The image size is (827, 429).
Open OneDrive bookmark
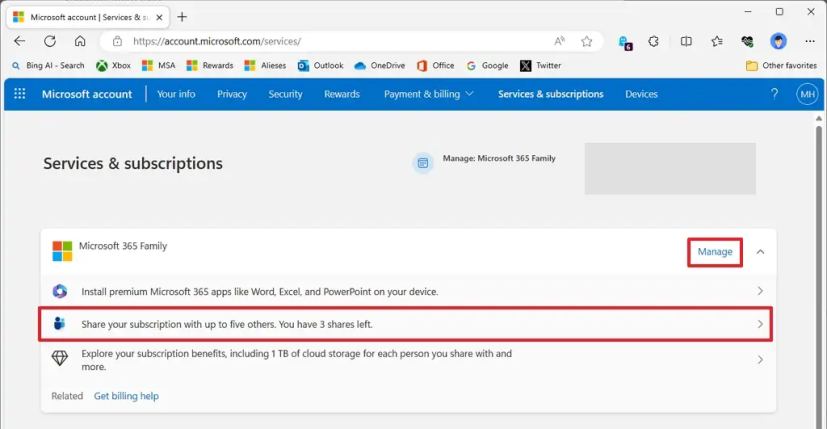coord(380,65)
